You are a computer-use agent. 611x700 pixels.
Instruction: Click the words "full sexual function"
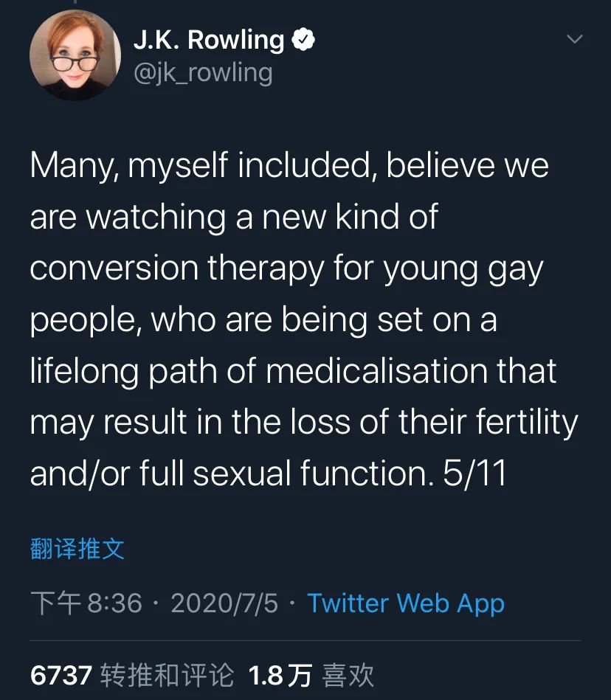pos(284,474)
